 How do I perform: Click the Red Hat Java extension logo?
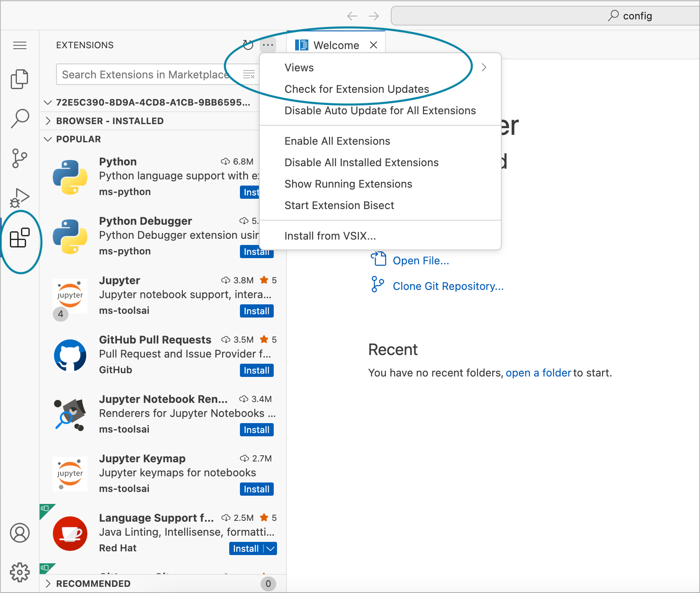coord(70,534)
